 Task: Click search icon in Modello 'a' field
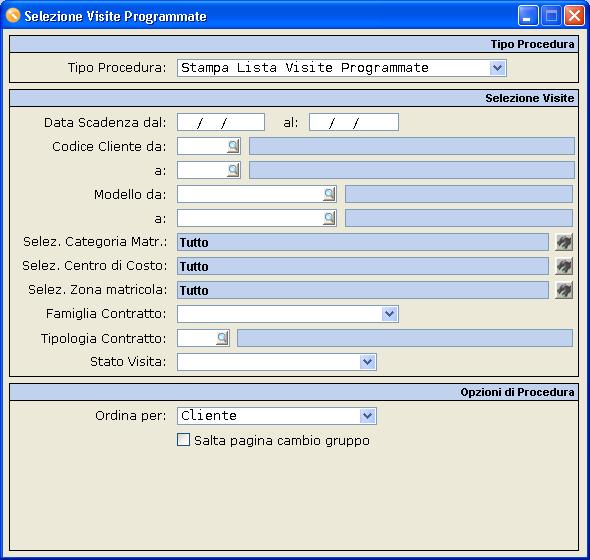[x=329, y=218]
